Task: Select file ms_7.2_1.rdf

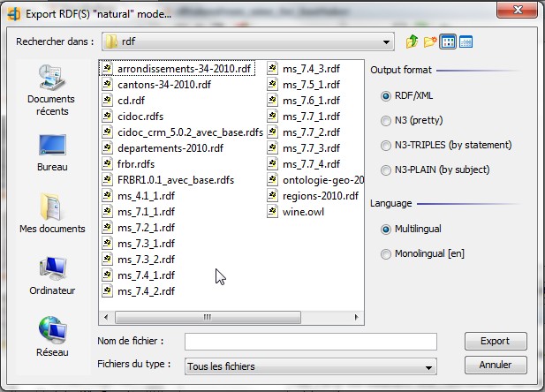Action: click(139, 227)
